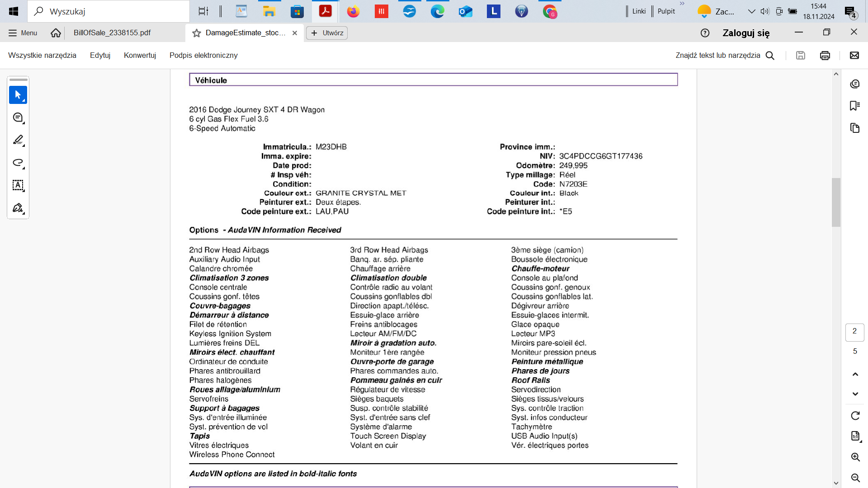Open the hamburger Menu
This screenshot has height=488, width=868.
coord(23,33)
